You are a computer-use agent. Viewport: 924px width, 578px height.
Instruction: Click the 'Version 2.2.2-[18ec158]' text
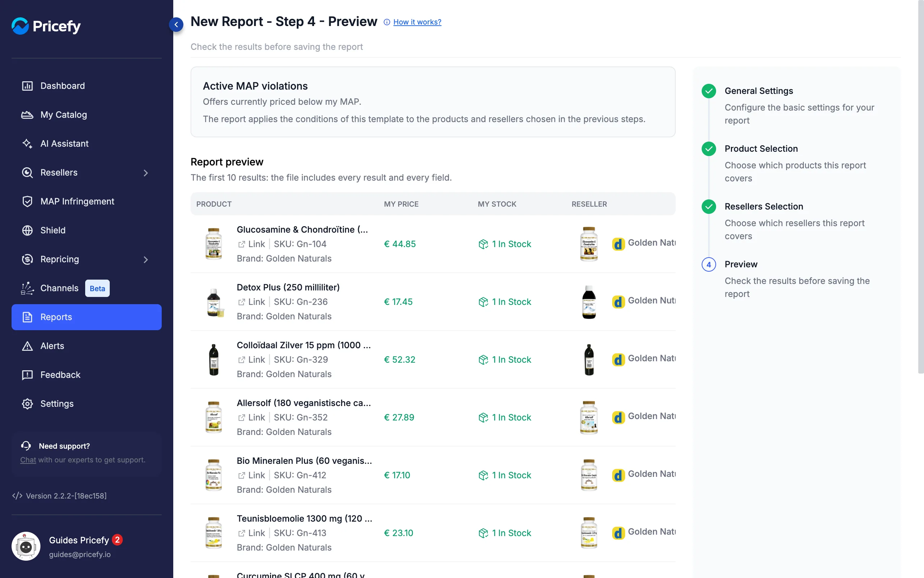coord(66,496)
